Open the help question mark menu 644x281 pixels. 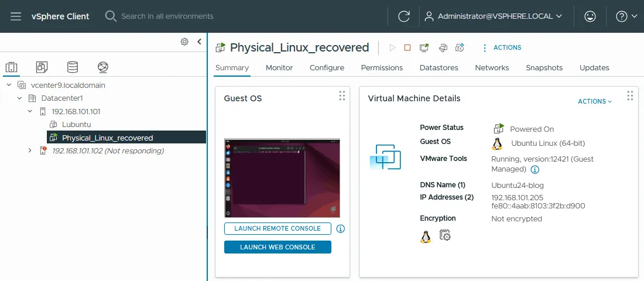626,16
